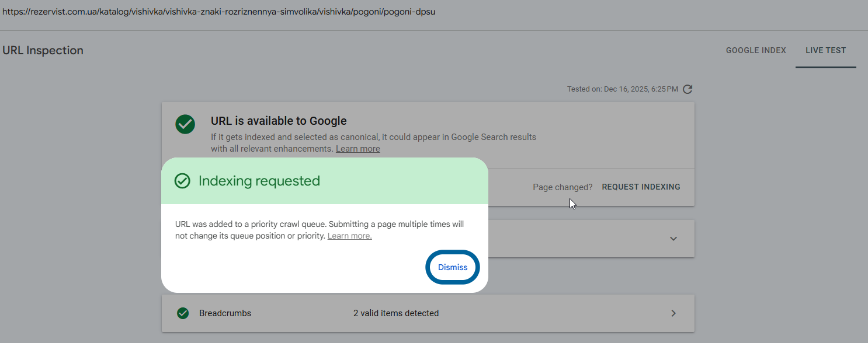Click the URL is available to Google heading
Viewport: 868px width, 343px height.
point(279,121)
